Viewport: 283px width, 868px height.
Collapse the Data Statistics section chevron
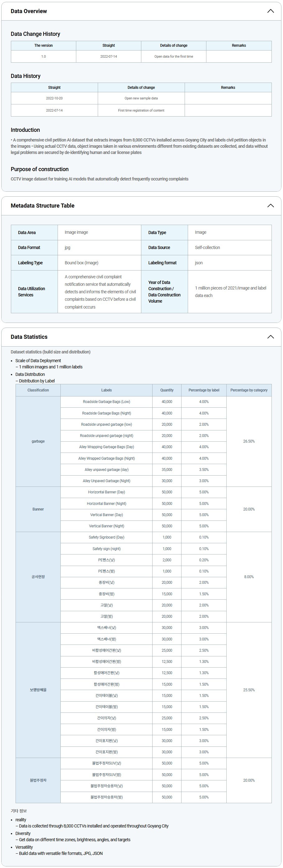click(x=270, y=337)
